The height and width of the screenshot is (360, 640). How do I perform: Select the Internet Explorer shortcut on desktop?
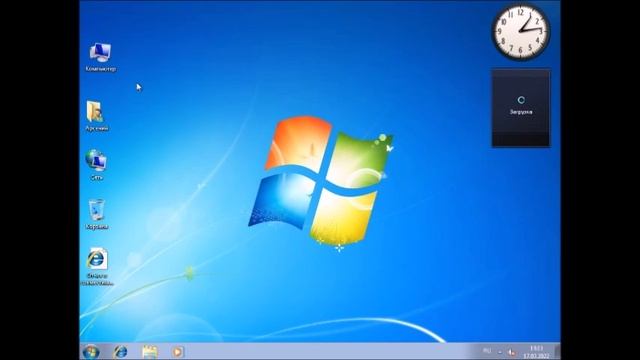[97, 266]
